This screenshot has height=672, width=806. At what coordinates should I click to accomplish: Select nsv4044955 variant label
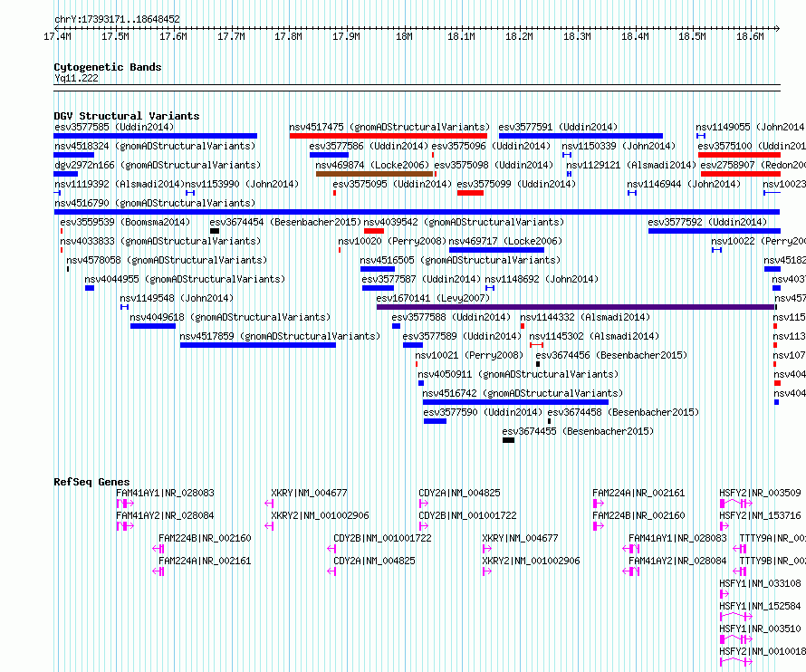185,279
